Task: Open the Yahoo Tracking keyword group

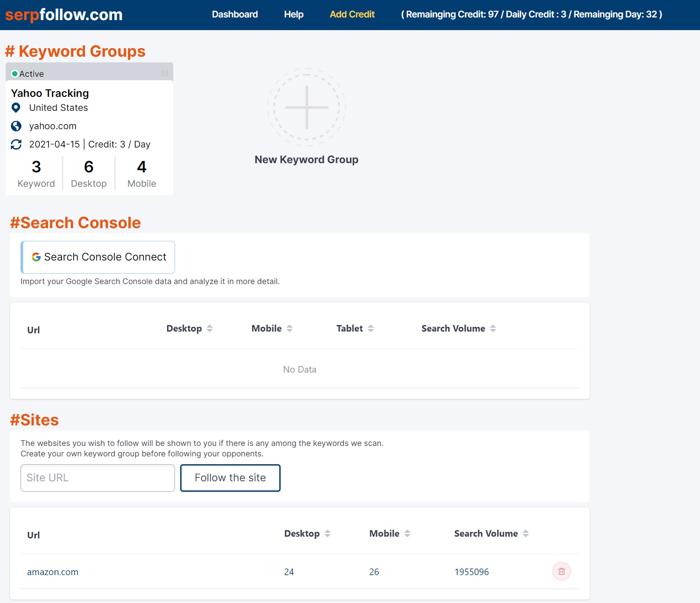Action: point(50,93)
